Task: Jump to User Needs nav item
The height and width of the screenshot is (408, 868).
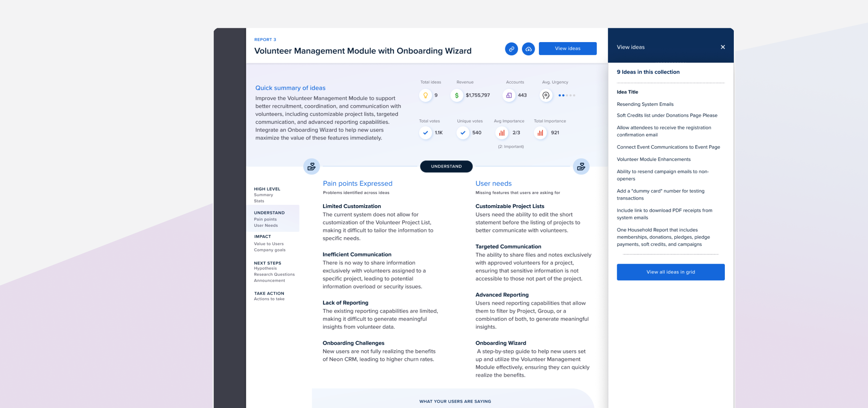Action: 266,225
